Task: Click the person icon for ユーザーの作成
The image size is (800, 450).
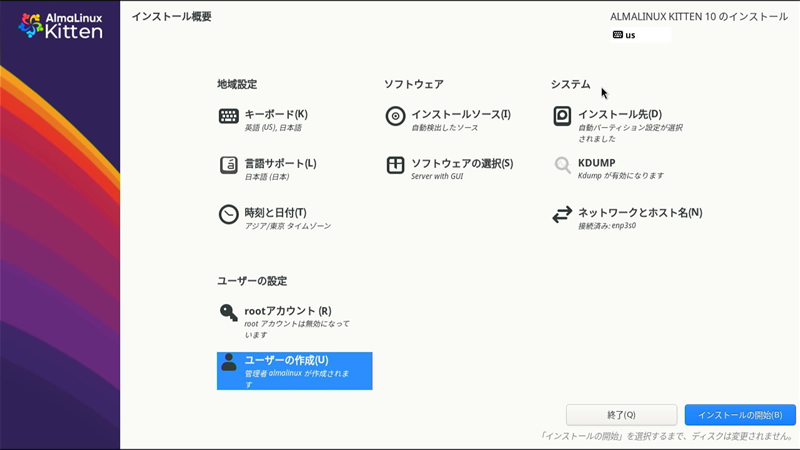Action: click(x=228, y=362)
